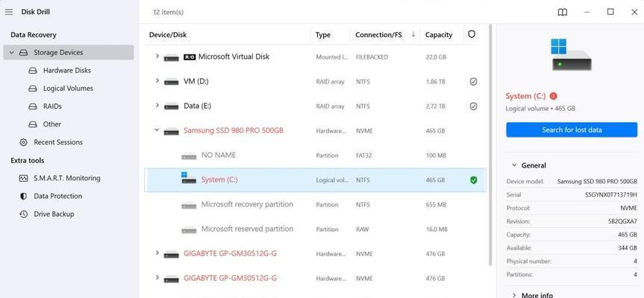
Task: Select the NO NAME FAT32 partition row
Action: click(315, 156)
